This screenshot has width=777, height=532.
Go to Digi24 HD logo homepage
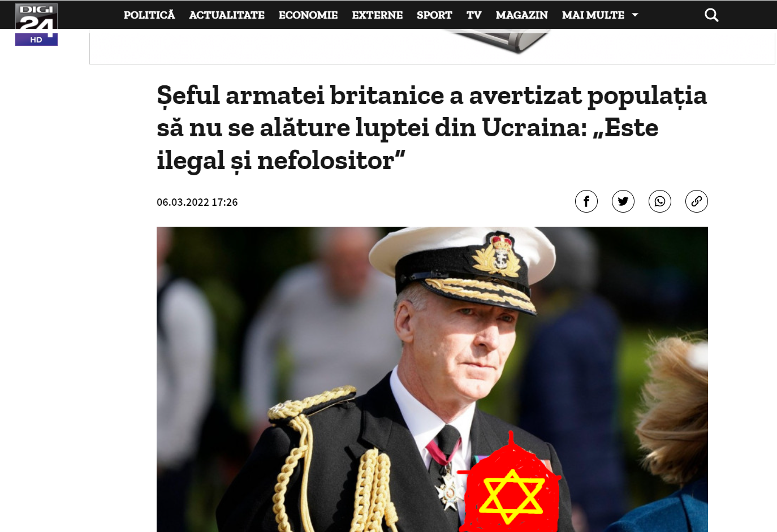tap(36, 24)
